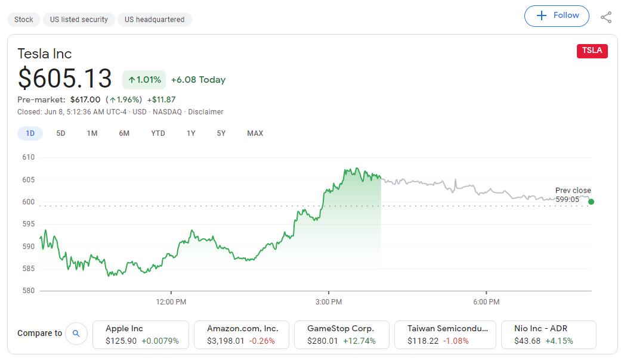Show the 1M chart range
Screen dimensions: 624x364
[x=92, y=133]
